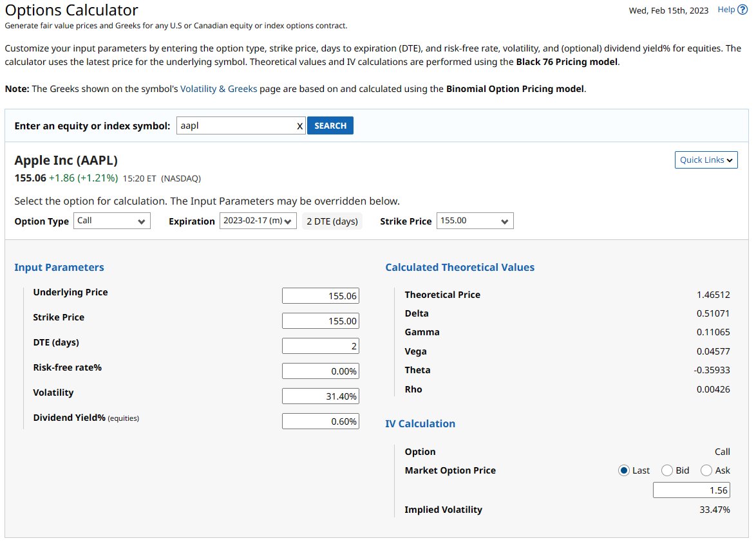Open the Option Type Call dropdown
This screenshot has width=756, height=545.
click(112, 221)
